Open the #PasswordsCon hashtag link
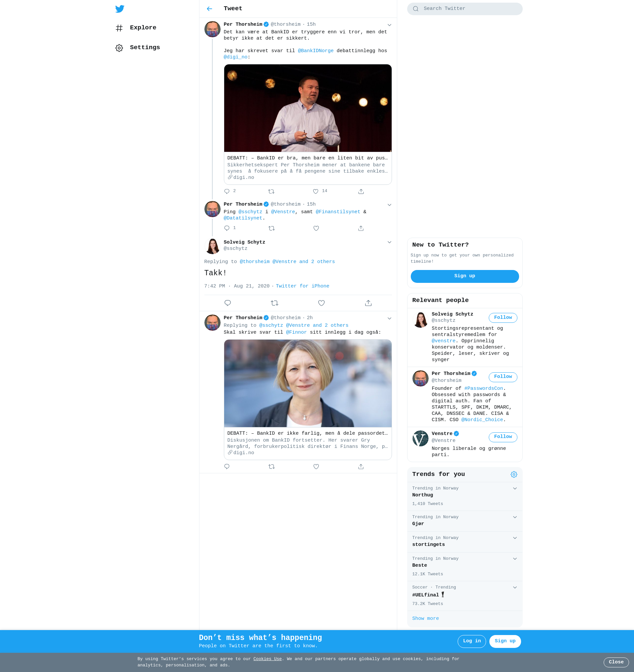 coord(483,388)
